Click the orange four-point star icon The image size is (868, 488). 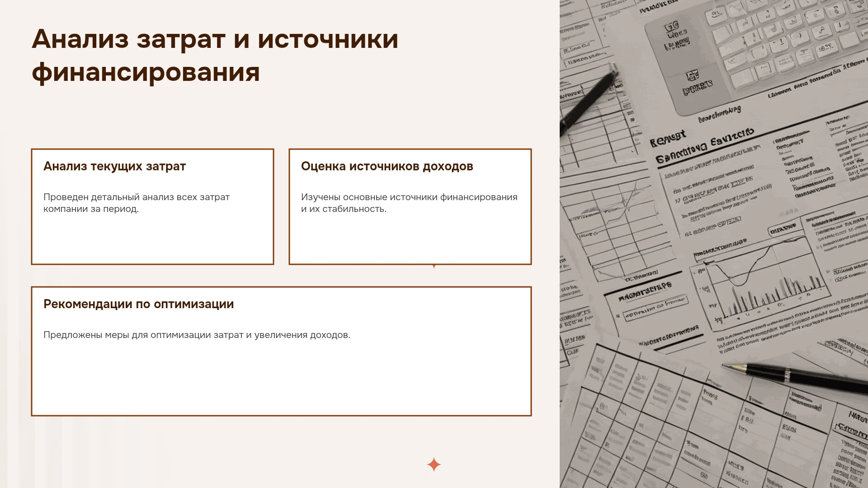pos(434,465)
